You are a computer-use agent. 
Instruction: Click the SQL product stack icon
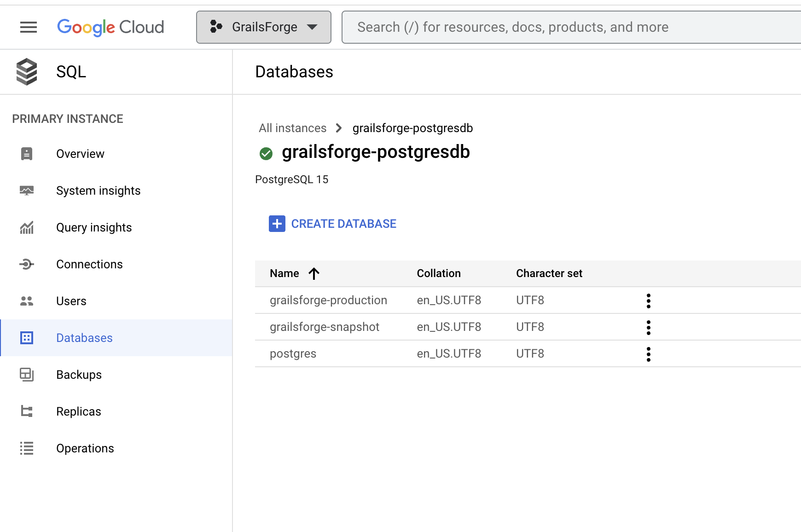[27, 72]
